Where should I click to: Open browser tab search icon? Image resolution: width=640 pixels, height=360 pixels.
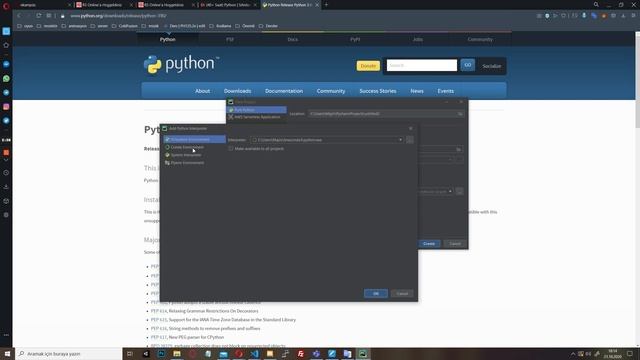click(x=596, y=4)
